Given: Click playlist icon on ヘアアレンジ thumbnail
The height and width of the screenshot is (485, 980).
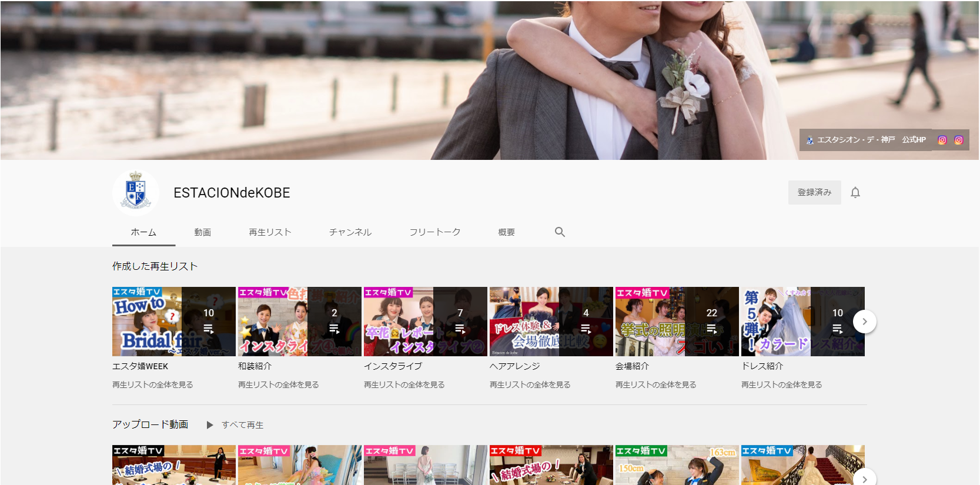Looking at the screenshot, I should [x=586, y=329].
